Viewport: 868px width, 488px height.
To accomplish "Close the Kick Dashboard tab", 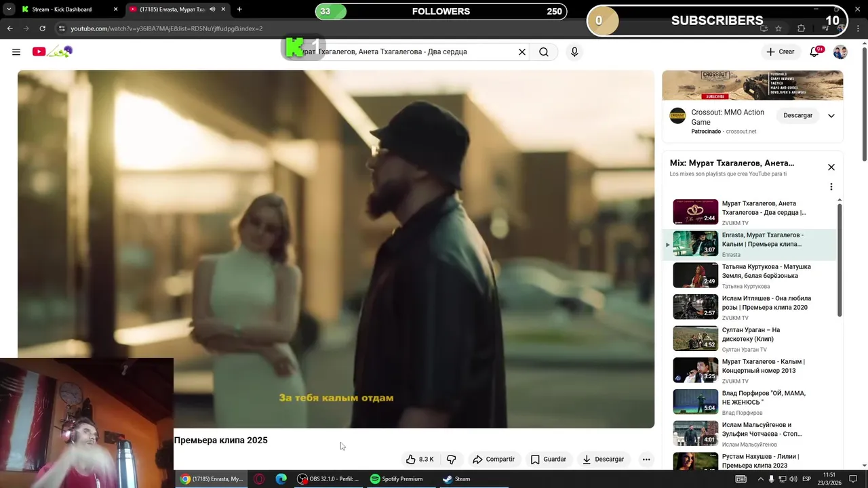I will (115, 9).
